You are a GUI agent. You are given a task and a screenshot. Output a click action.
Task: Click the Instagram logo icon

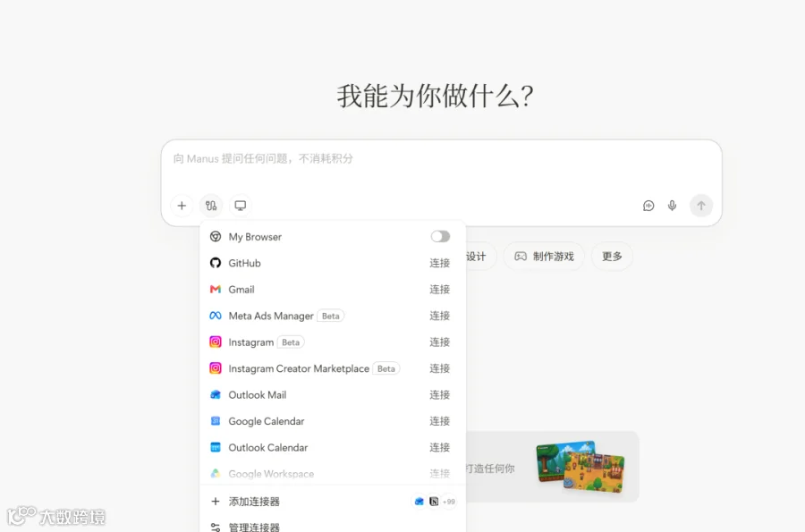[216, 342]
